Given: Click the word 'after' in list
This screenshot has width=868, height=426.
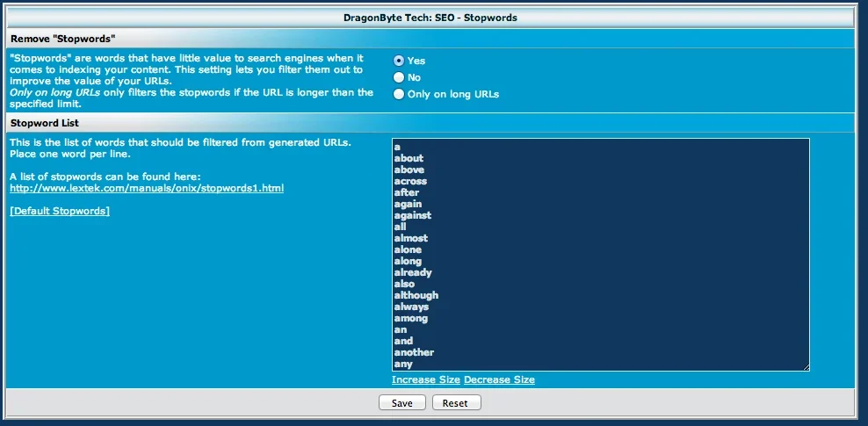Looking at the screenshot, I should point(406,192).
